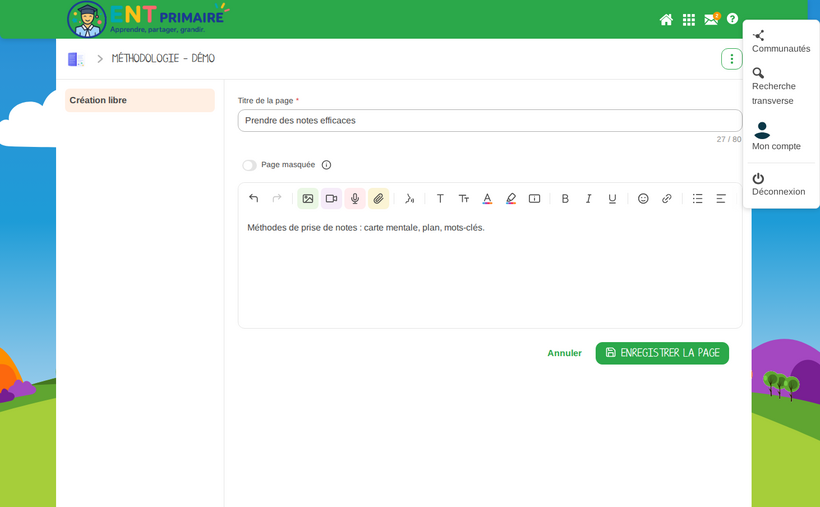
Task: Click the breadcrumb chevron separator
Action: tap(100, 59)
